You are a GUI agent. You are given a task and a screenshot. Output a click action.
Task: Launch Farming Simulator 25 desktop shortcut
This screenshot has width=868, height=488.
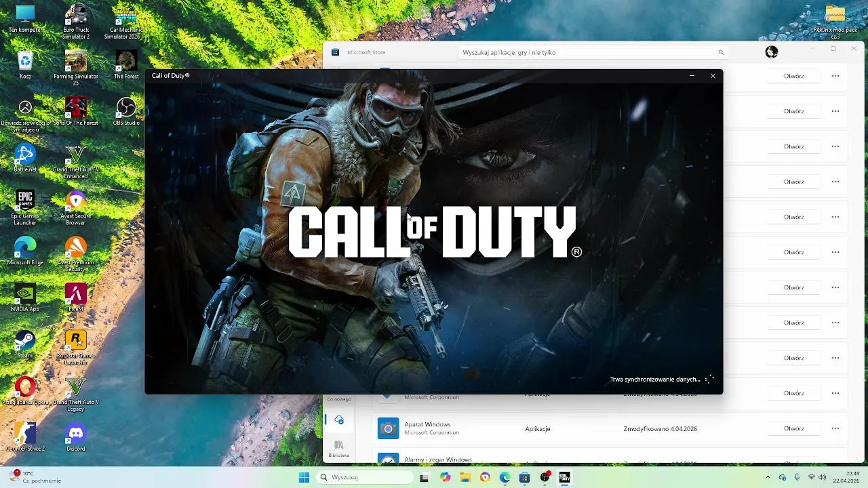click(x=76, y=68)
